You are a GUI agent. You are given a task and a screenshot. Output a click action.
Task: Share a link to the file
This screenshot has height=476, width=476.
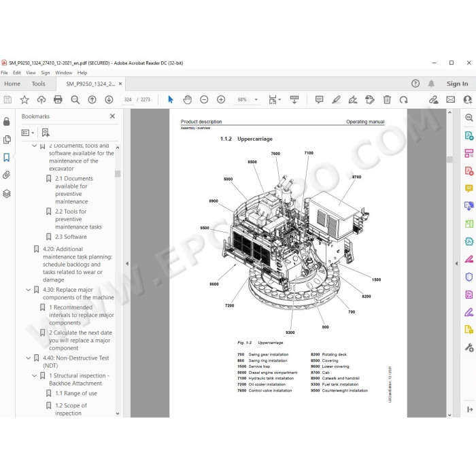coord(434,99)
